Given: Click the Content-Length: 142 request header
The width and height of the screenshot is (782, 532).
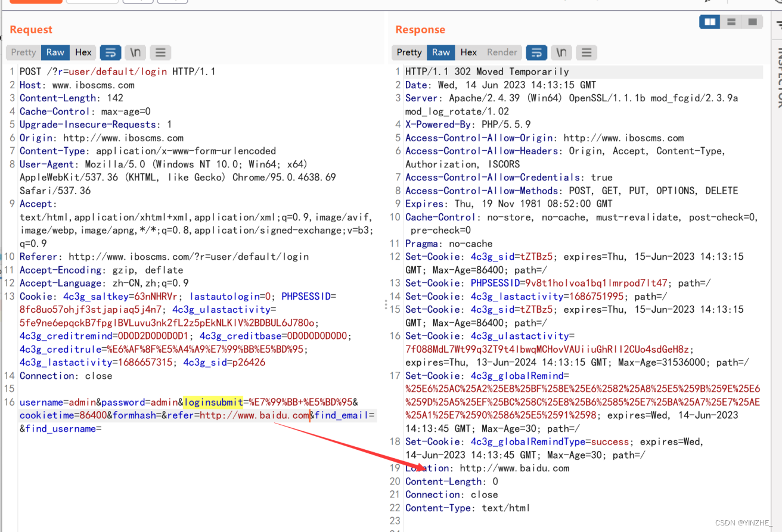Looking at the screenshot, I should [72, 98].
